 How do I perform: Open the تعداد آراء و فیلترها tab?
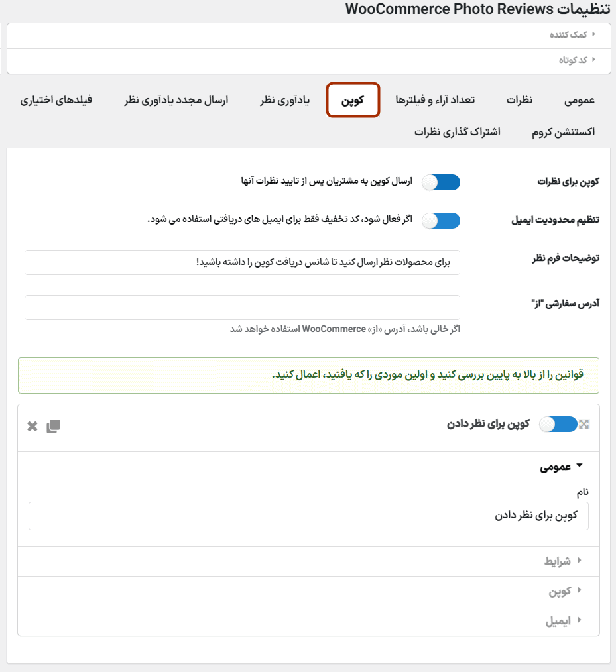pos(435,100)
